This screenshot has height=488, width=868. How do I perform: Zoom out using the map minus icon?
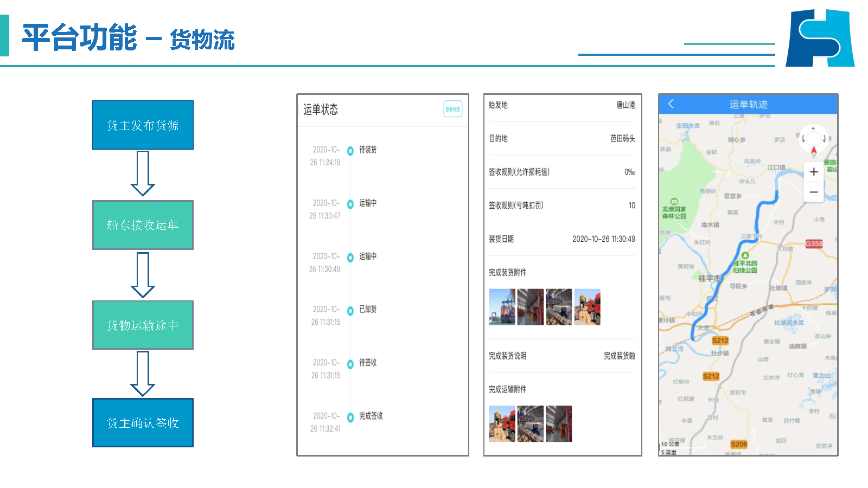pos(814,192)
